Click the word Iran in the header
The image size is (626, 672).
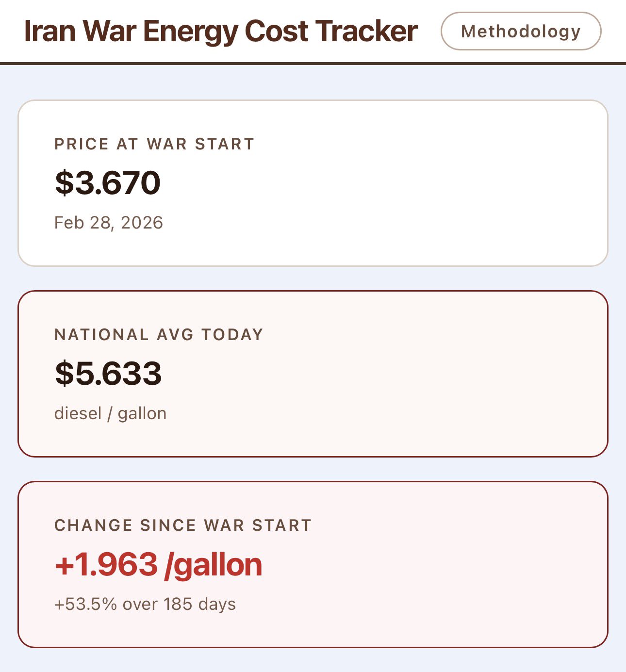[x=50, y=31]
